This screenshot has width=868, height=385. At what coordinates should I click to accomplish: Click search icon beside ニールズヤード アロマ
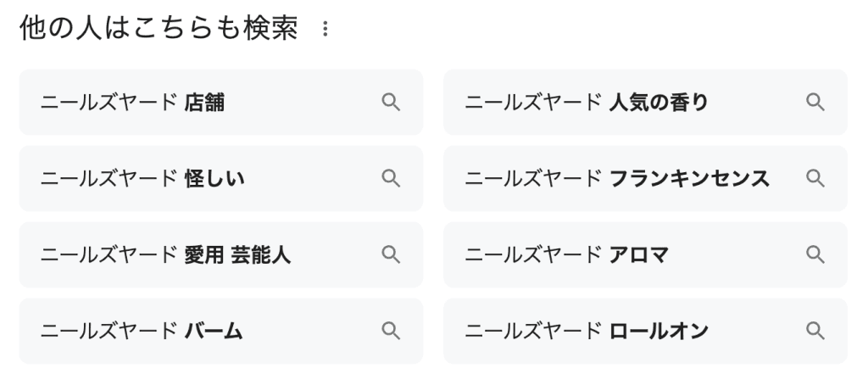coord(815,254)
